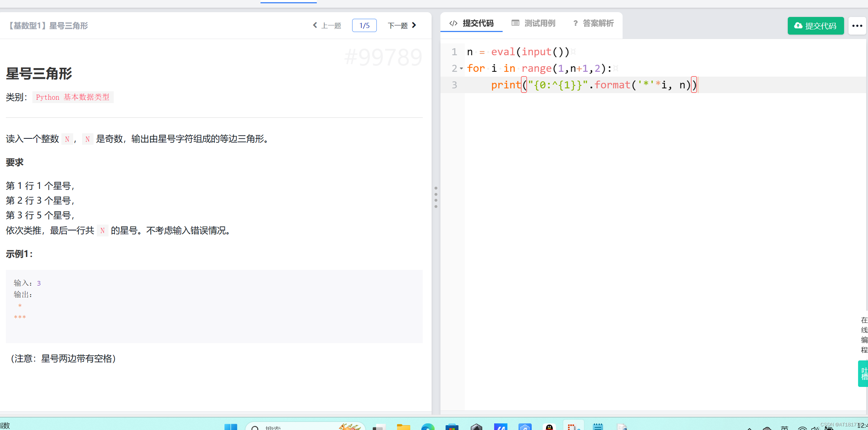Click the 1/5 page indicator field
This screenshot has width=868, height=430.
click(364, 25)
